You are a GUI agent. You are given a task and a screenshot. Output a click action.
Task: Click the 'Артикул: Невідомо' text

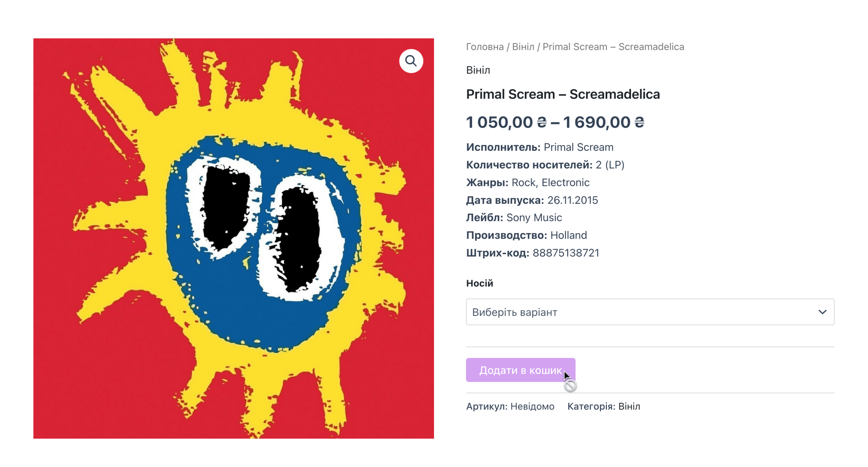point(510,406)
